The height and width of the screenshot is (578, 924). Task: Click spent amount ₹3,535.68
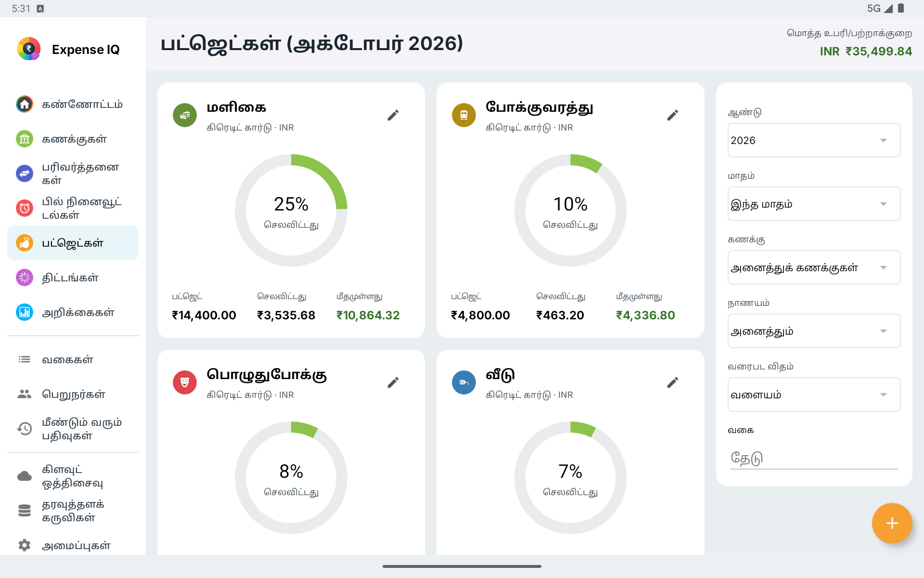pyautogui.click(x=286, y=315)
